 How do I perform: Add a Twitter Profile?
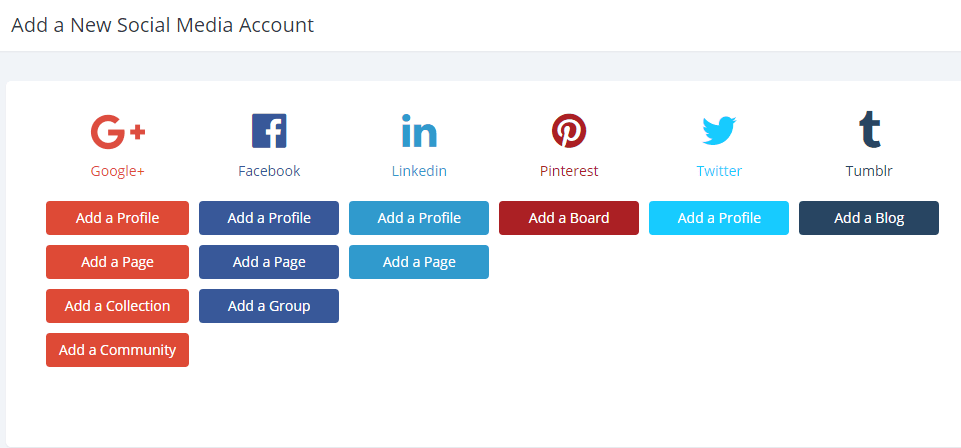719,218
